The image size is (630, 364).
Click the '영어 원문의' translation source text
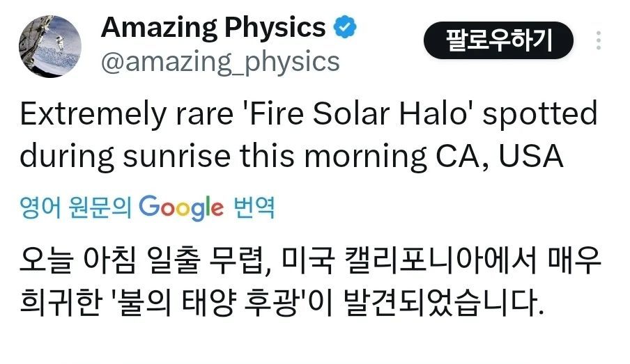point(75,207)
